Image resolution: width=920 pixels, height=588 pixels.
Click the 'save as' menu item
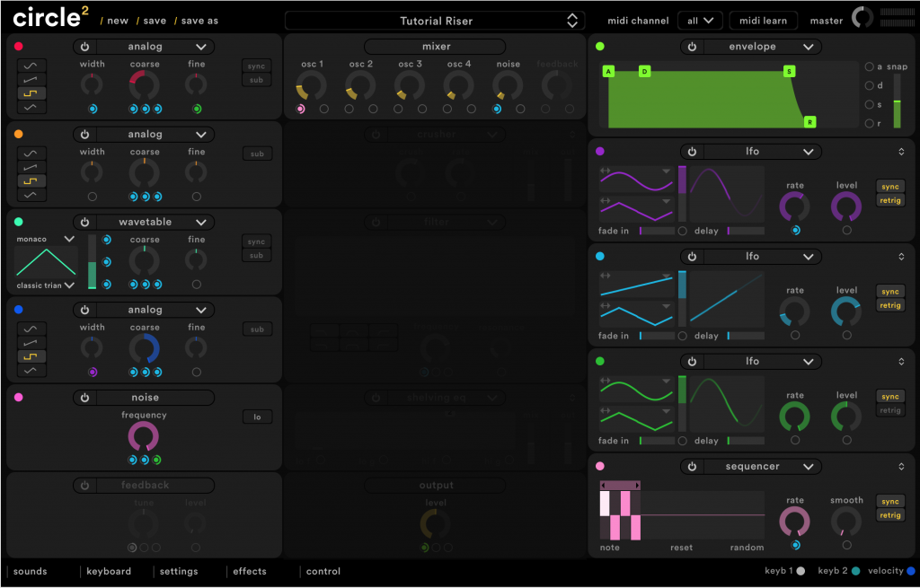tap(199, 21)
